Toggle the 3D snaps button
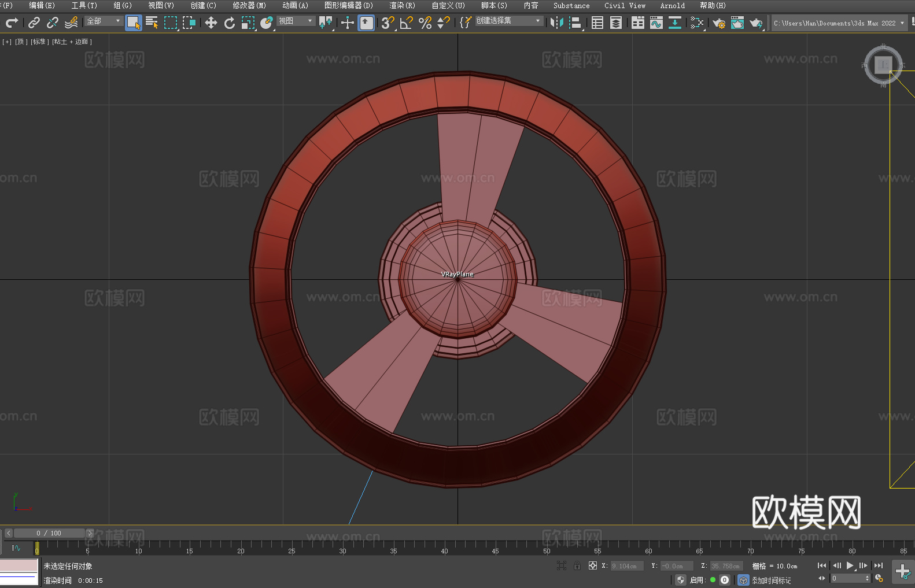This screenshot has width=915, height=588. (388, 23)
